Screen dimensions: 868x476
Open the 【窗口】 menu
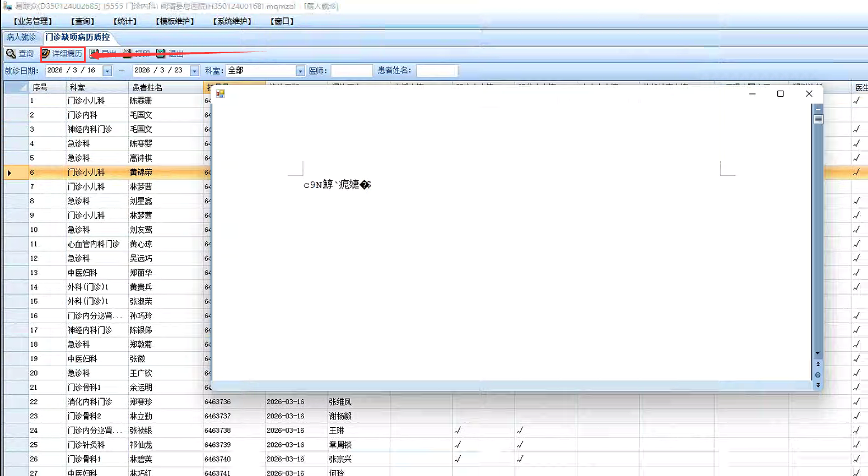[x=282, y=21]
